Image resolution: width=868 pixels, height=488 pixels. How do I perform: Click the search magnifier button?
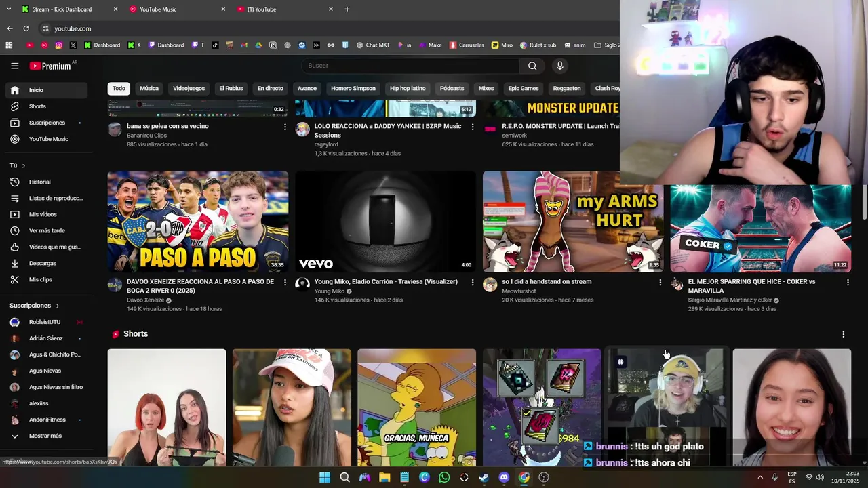pyautogui.click(x=532, y=66)
